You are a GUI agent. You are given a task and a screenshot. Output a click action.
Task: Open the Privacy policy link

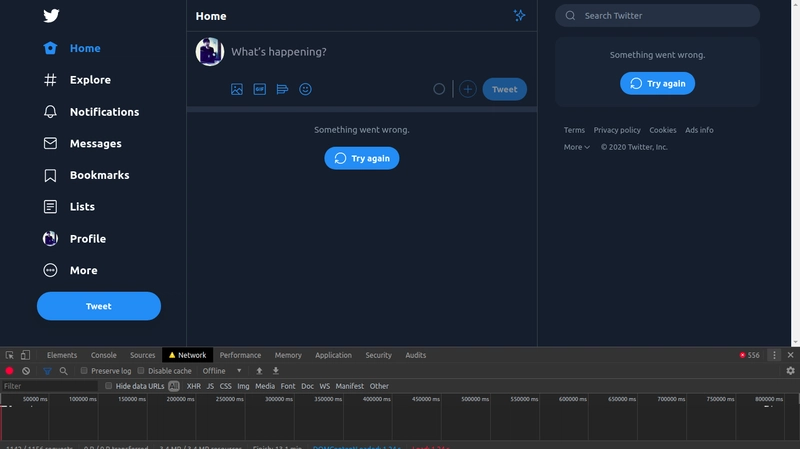point(617,130)
